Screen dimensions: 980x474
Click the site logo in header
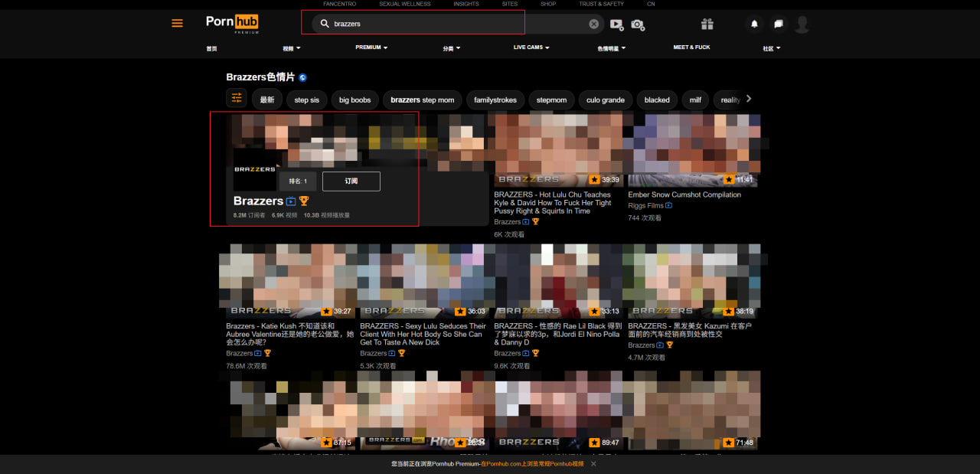pyautogui.click(x=233, y=23)
